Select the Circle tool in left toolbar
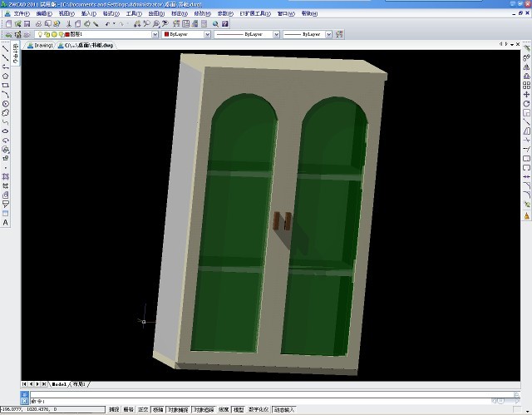532x415 pixels. 6,103
